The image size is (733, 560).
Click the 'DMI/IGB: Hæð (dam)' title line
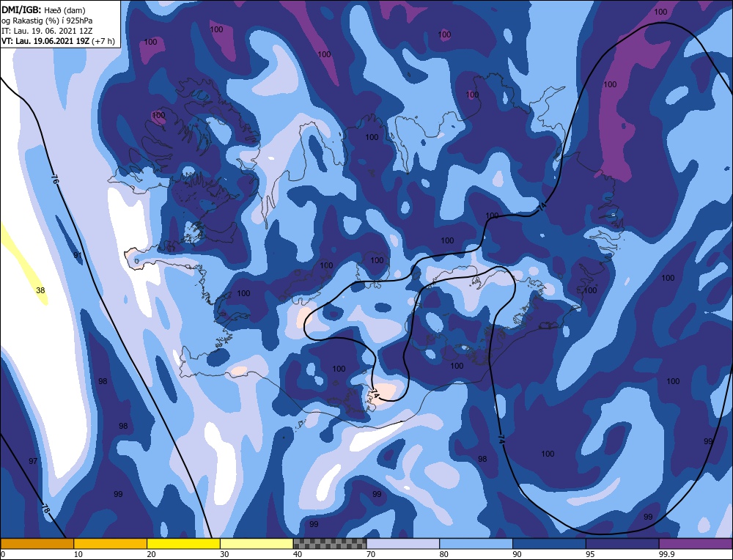(x=43, y=10)
